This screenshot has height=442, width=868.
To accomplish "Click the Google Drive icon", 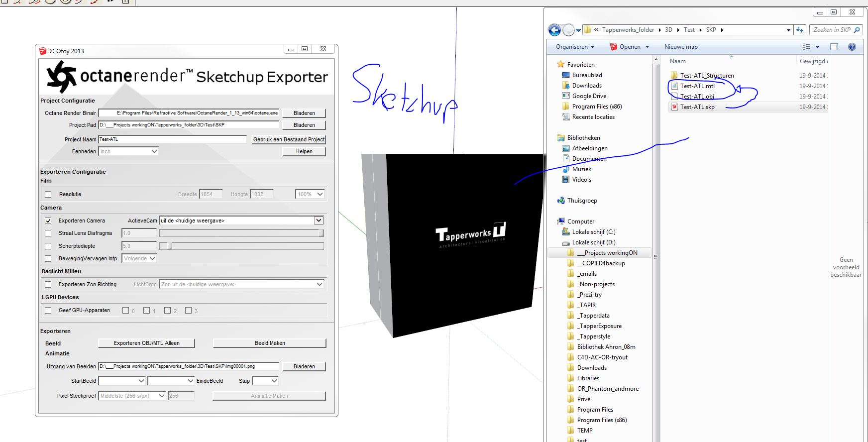I will point(566,96).
